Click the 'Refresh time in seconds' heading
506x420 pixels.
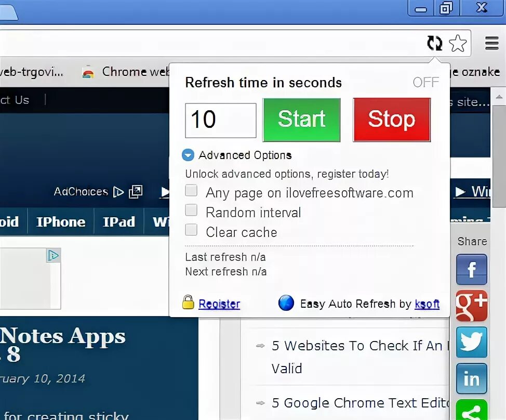[263, 83]
